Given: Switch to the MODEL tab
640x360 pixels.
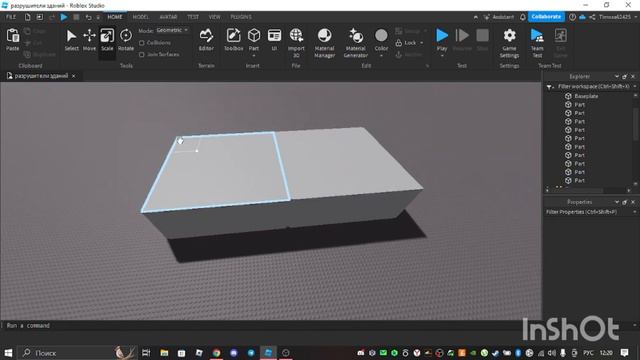Looking at the screenshot, I should click(140, 17).
